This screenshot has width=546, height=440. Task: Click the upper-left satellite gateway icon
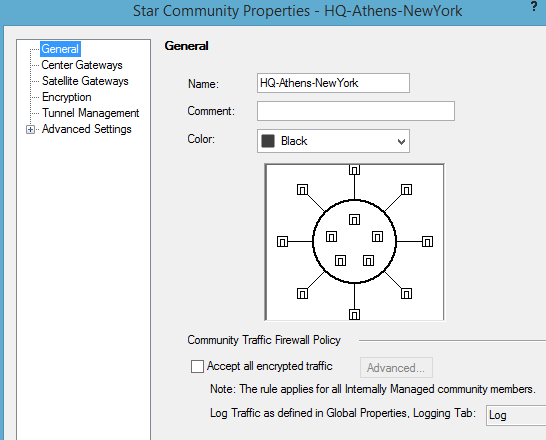[302, 189]
